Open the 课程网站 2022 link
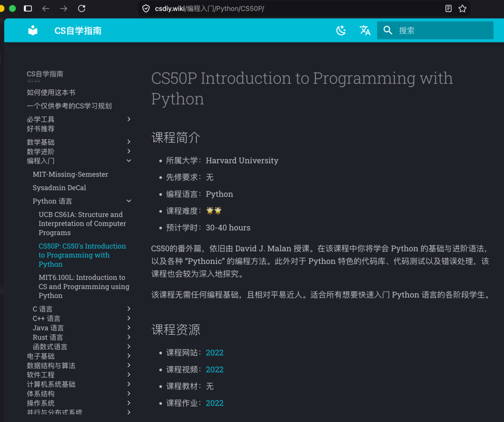The image size is (504, 422). (x=214, y=353)
